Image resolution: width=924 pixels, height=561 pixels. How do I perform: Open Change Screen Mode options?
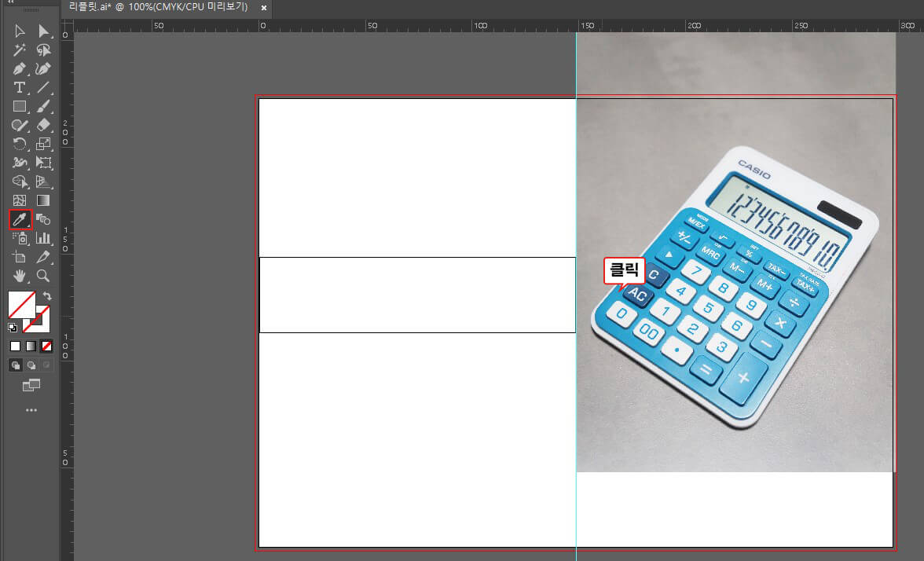pyautogui.click(x=31, y=385)
